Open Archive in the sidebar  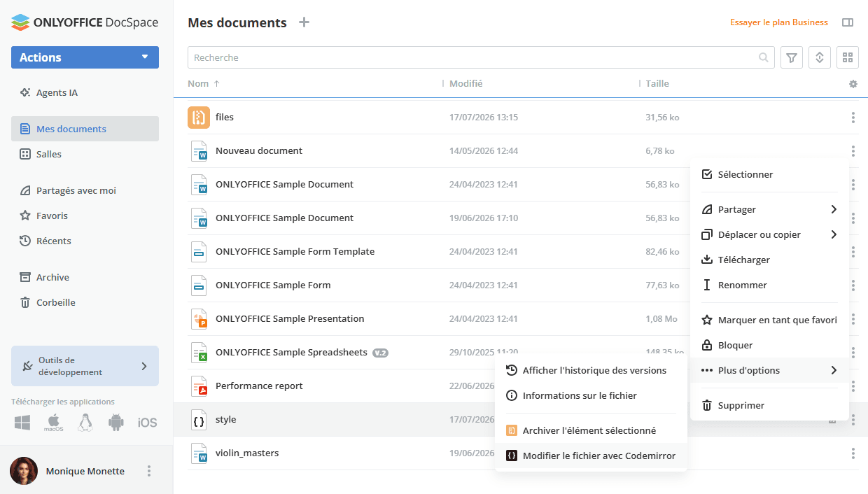[85, 277]
